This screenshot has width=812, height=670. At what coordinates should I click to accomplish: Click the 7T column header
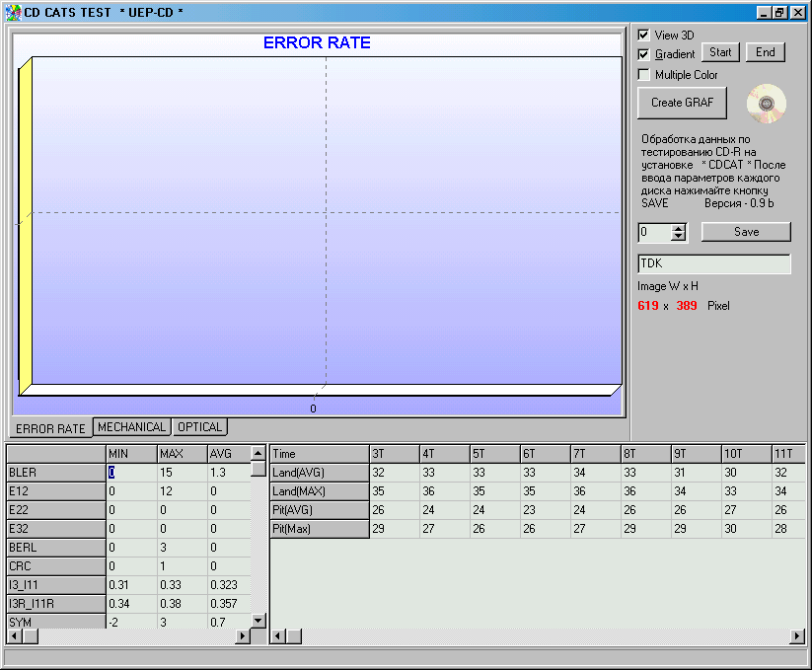coord(596,454)
